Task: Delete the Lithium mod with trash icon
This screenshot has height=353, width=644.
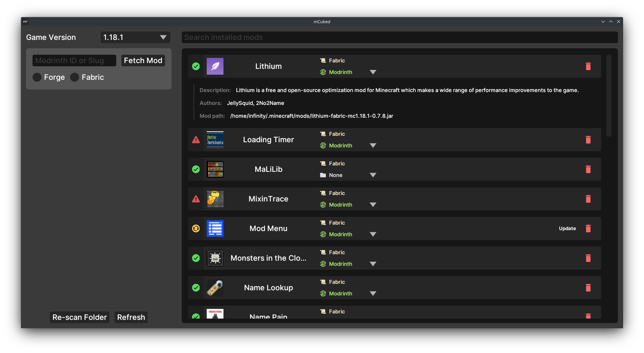Action: click(x=588, y=66)
